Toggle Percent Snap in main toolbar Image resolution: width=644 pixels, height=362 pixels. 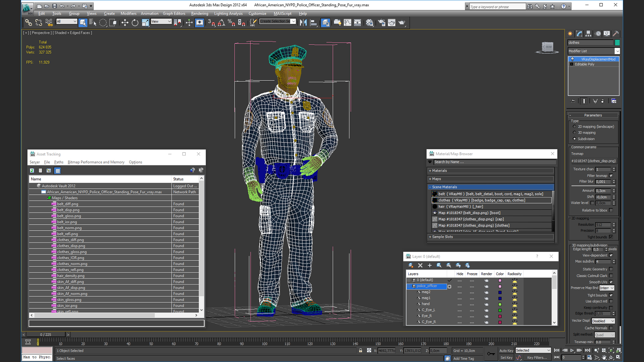(231, 22)
